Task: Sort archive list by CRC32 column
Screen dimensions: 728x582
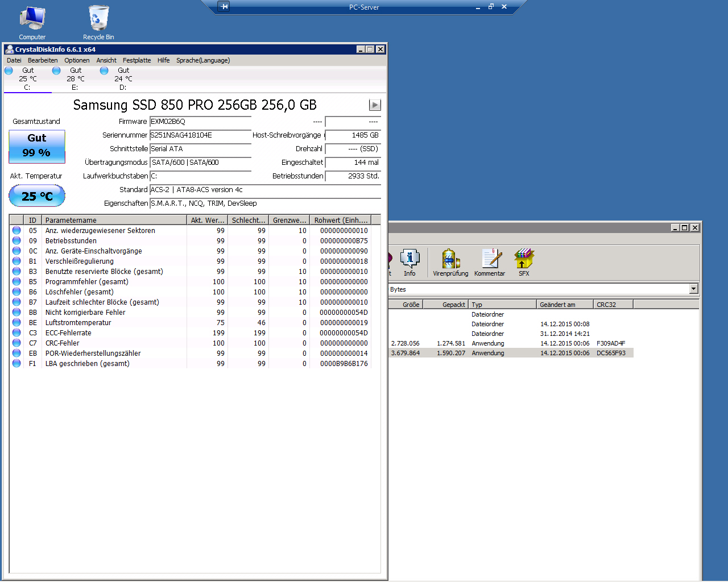Action: click(x=614, y=305)
